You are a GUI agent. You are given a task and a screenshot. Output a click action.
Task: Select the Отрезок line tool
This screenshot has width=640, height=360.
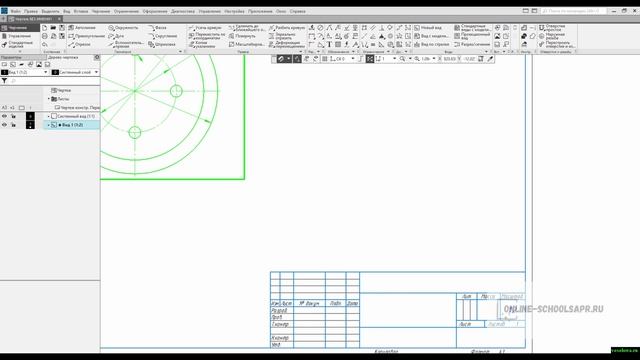click(x=79, y=44)
